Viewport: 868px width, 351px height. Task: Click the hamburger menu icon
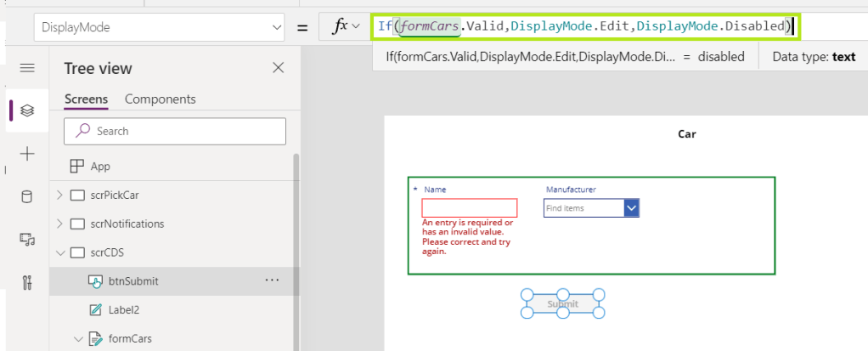(26, 68)
